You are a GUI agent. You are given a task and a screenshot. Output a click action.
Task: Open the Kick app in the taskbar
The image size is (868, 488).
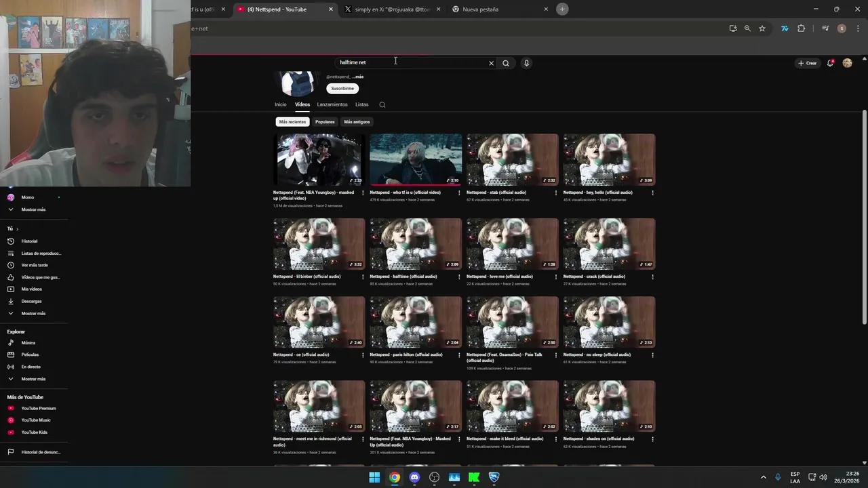[474, 477]
